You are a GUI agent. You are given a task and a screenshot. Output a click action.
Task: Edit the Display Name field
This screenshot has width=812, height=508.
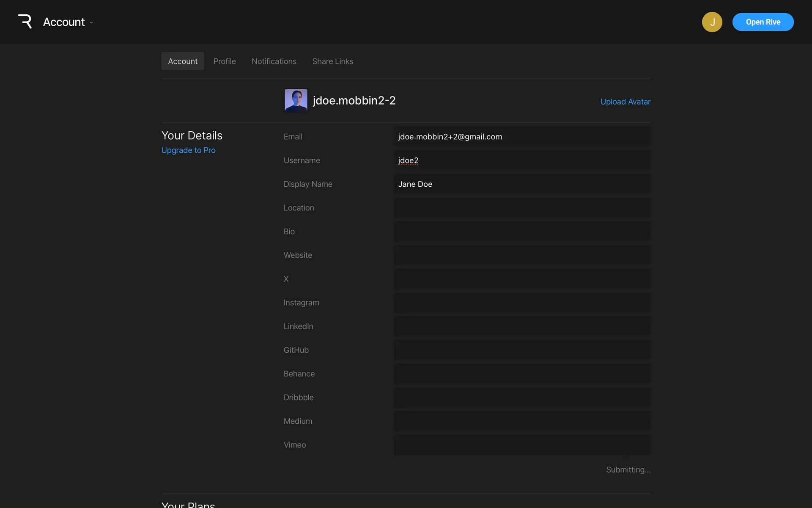coord(522,184)
